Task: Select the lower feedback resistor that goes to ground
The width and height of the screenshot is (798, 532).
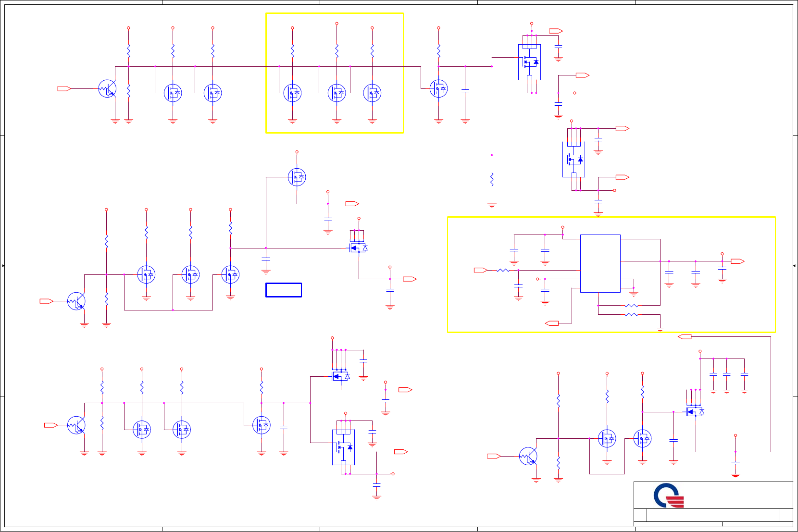Action: 631,314
